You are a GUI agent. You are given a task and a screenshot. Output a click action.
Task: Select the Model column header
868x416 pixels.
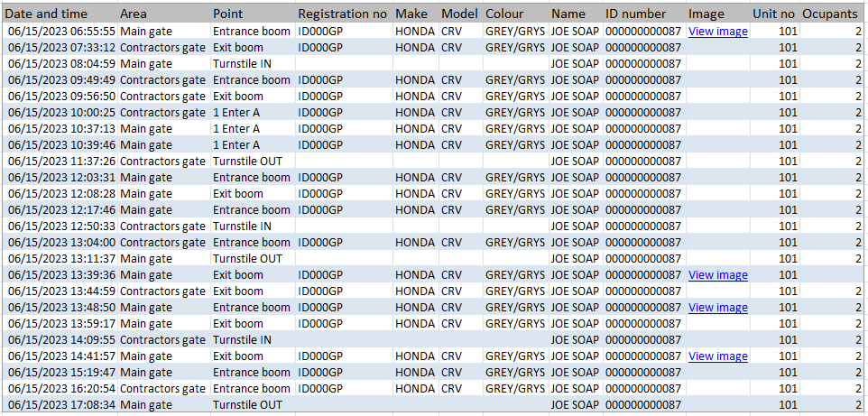coord(457,14)
